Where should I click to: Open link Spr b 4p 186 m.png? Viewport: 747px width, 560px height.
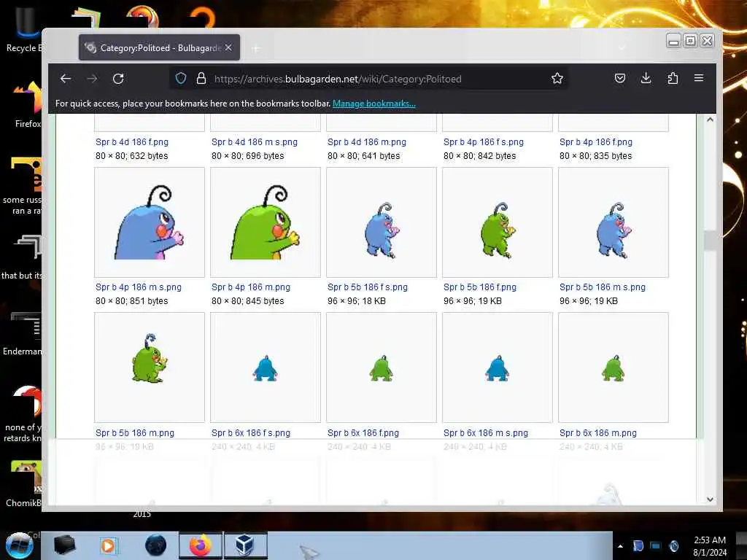(x=251, y=287)
